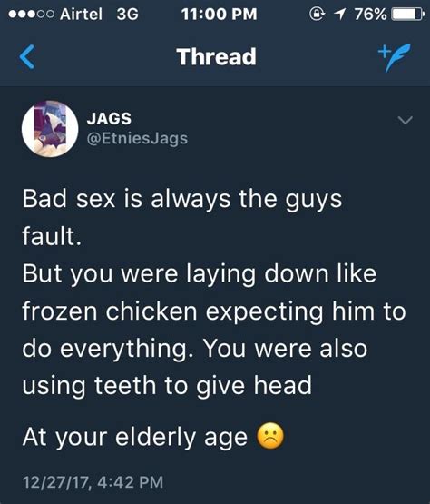Tap the sad face emoji
This screenshot has width=430, height=504.
270,436
